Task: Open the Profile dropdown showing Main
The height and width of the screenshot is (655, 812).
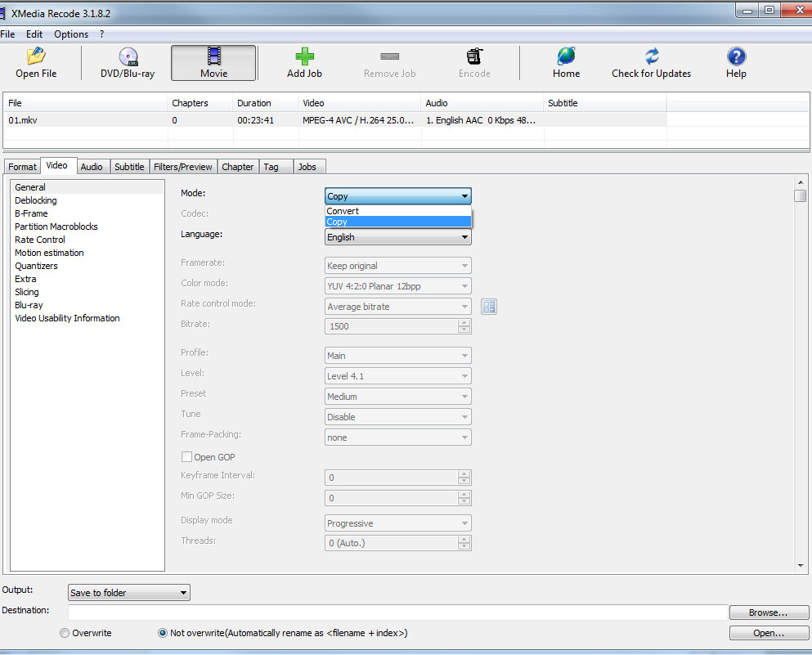Action: pyautogui.click(x=397, y=356)
